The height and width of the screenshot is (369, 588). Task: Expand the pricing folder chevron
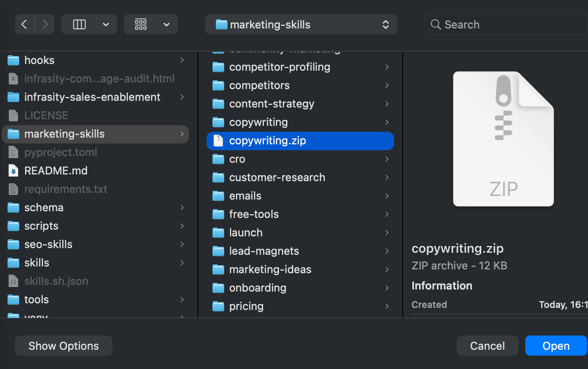click(387, 306)
